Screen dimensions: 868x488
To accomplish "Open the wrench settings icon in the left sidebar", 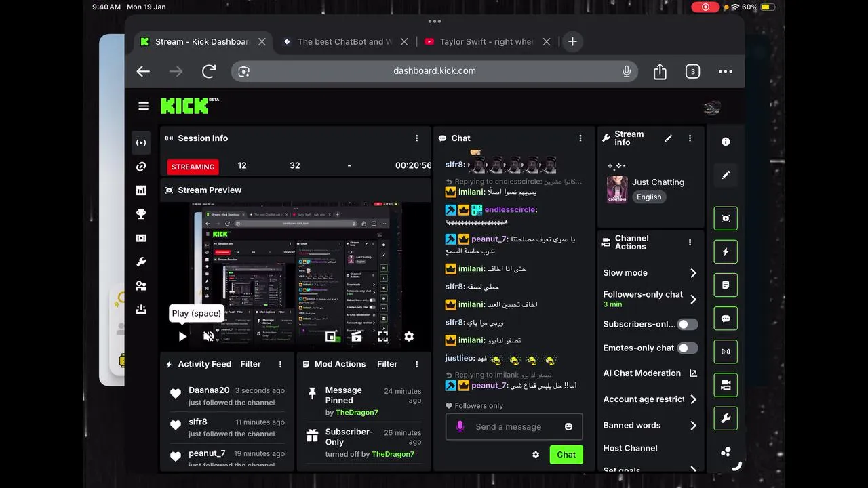I will 141,262.
